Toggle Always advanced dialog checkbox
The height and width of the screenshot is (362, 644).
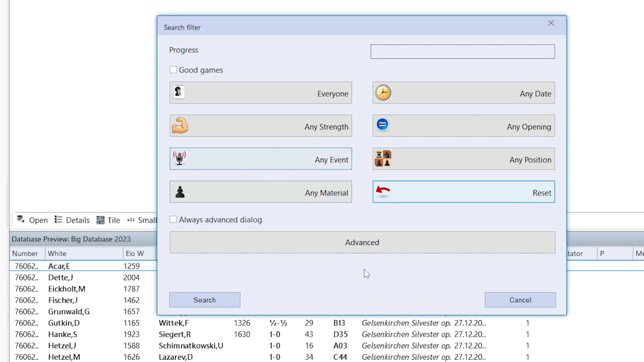coord(173,220)
